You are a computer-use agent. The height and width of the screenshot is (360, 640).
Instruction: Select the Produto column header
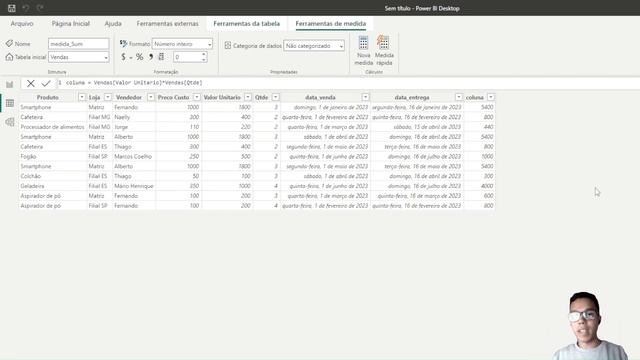point(48,98)
